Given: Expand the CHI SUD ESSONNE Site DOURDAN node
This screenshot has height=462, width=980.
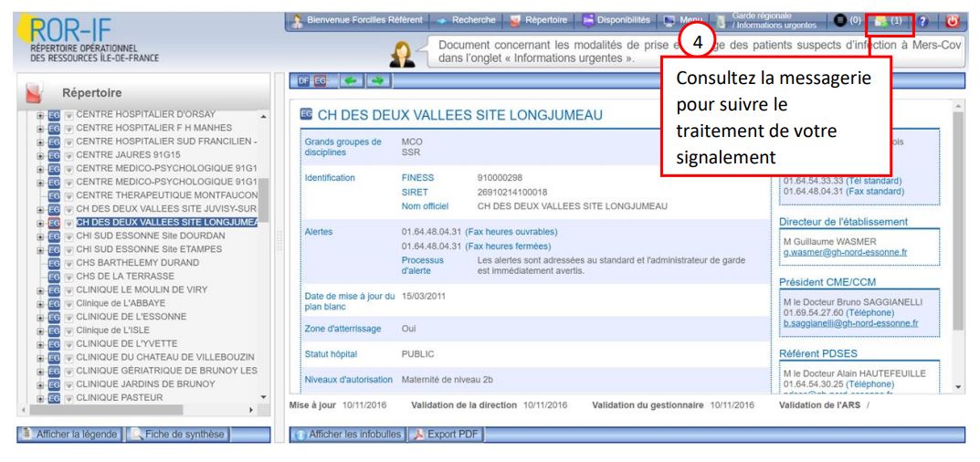Looking at the screenshot, I should point(41,235).
